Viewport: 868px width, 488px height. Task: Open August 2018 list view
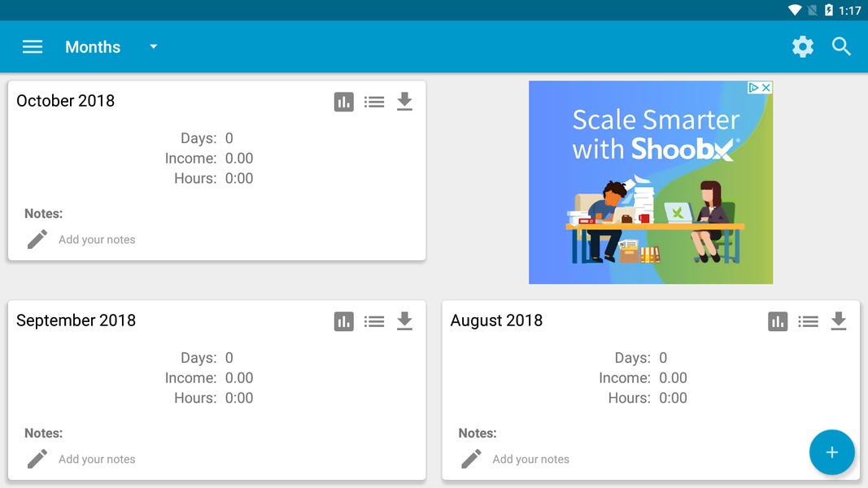809,321
